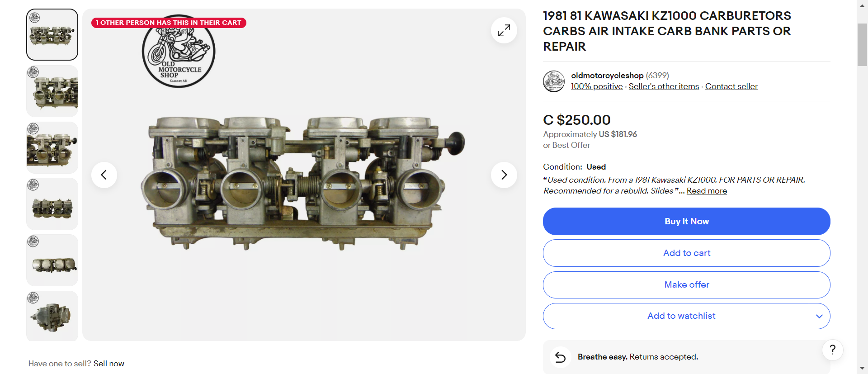
Task: Select the fourth carburetor thumbnail
Action: [52, 204]
